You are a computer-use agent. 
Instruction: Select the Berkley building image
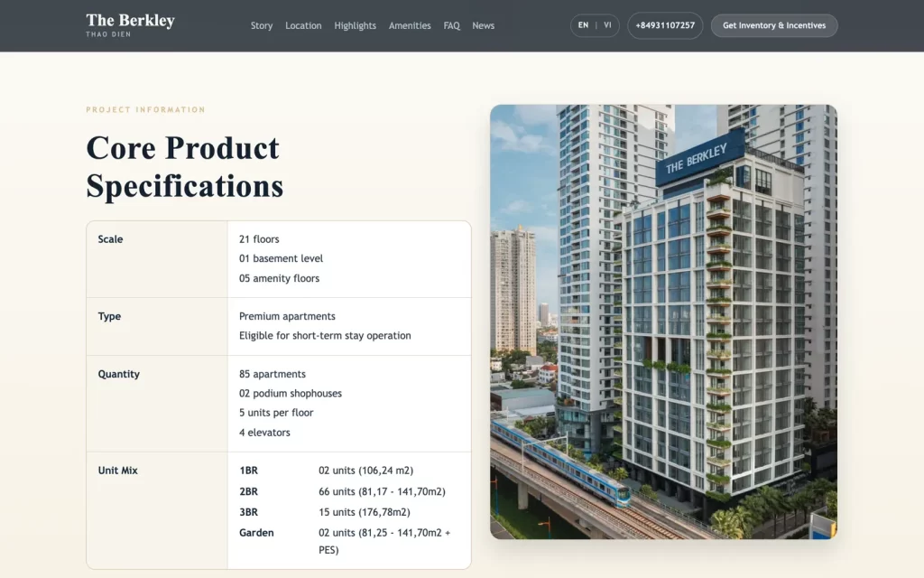(x=663, y=322)
